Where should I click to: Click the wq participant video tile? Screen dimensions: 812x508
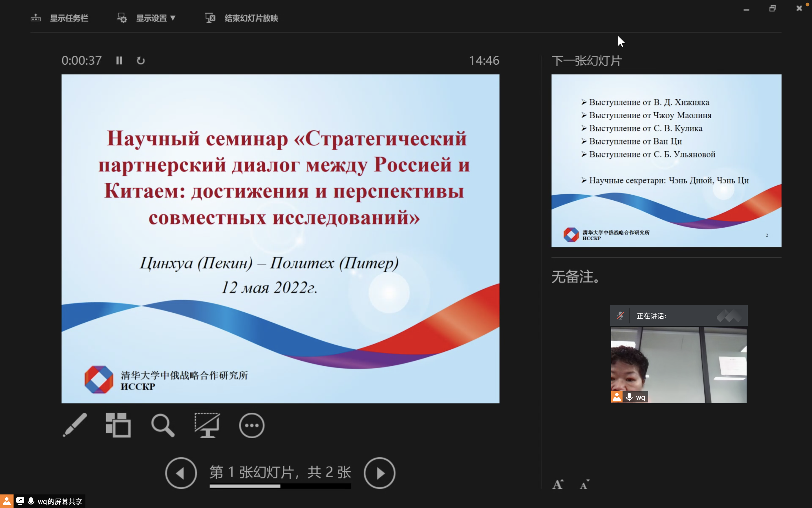pyautogui.click(x=678, y=365)
